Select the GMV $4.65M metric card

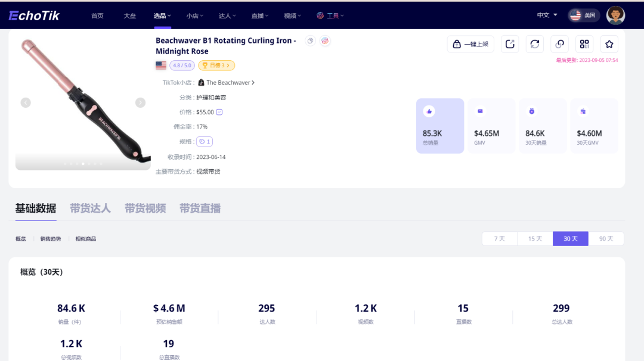coord(491,126)
